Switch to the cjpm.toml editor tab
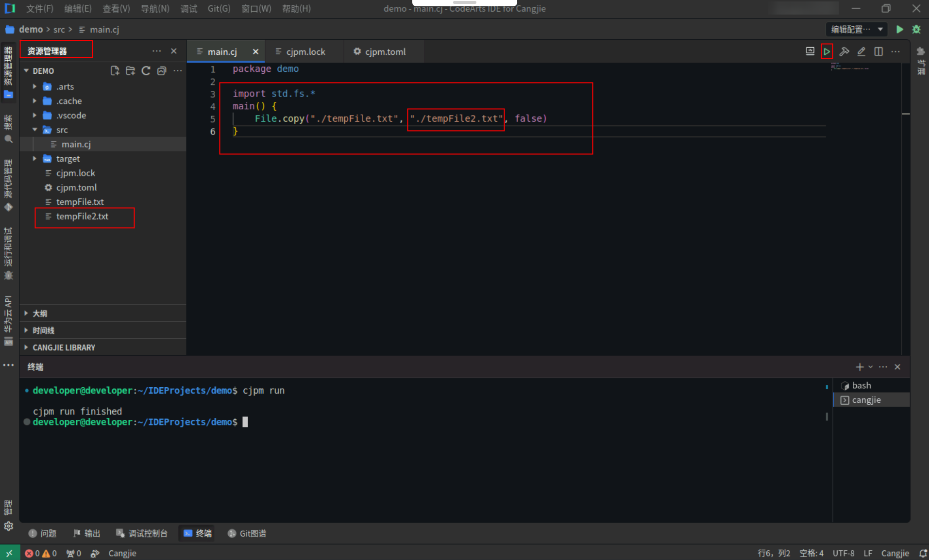Viewport: 929px width, 560px height. click(x=384, y=51)
